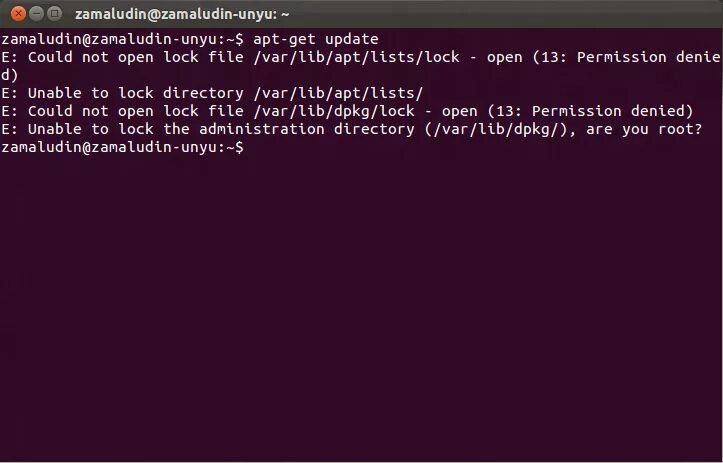Image resolution: width=723 pixels, height=463 pixels.
Task: Click the word administration in the last error
Action: click(261, 129)
